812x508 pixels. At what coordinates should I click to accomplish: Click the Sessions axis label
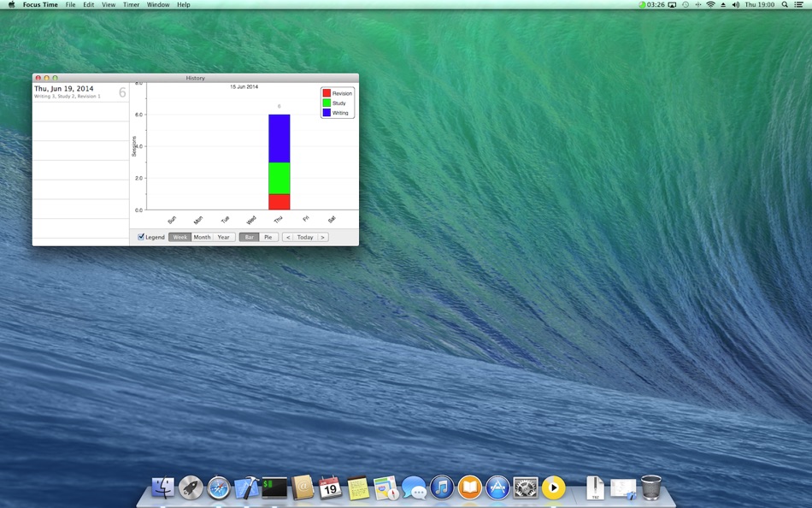click(x=133, y=146)
